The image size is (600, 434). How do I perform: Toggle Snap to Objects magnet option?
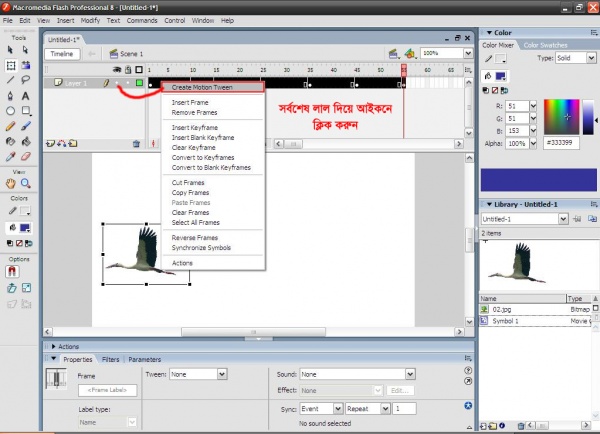(12, 271)
